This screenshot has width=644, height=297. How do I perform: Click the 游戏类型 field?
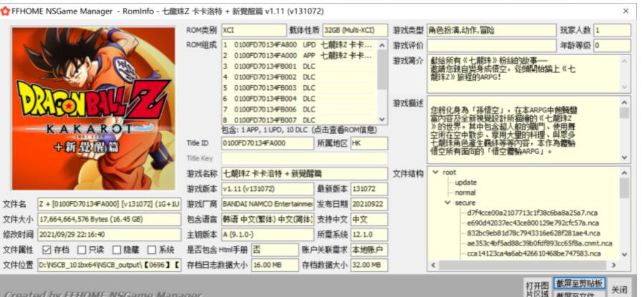(x=492, y=30)
